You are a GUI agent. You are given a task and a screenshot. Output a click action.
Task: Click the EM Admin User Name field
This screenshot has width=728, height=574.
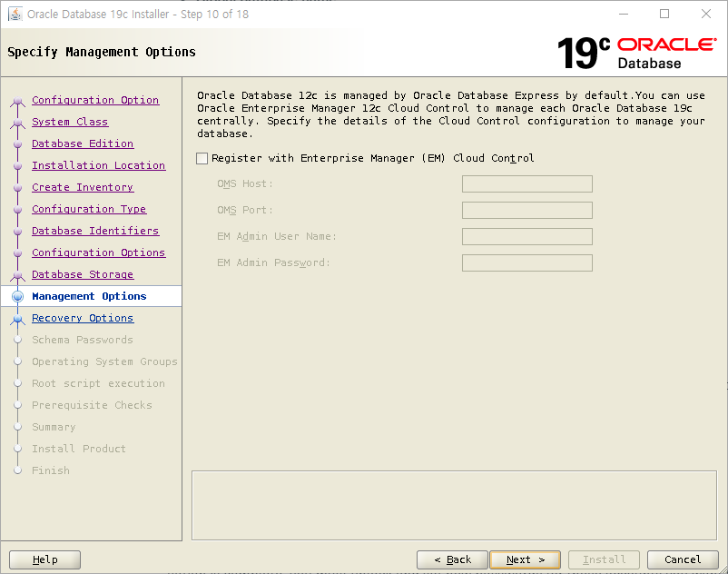527,236
